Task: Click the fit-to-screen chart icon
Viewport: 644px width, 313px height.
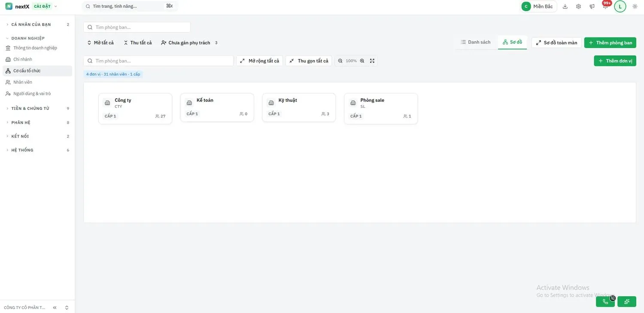Action: pos(372,61)
